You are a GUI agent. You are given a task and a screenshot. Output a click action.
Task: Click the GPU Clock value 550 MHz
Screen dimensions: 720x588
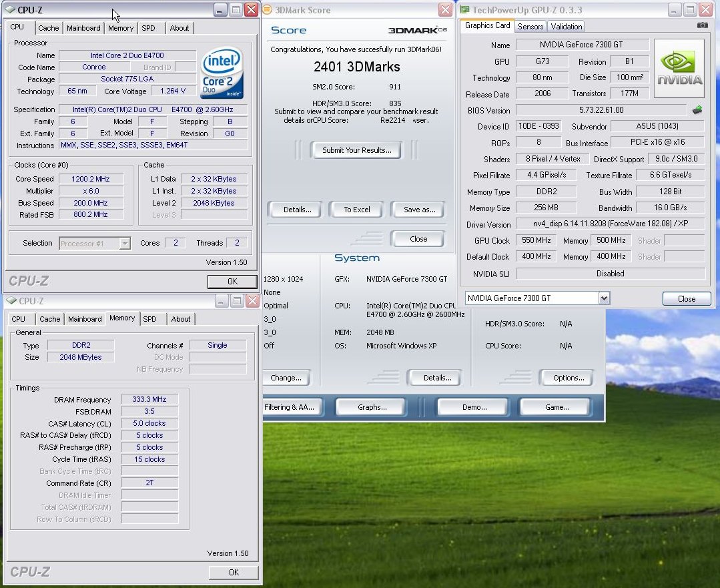(x=536, y=240)
